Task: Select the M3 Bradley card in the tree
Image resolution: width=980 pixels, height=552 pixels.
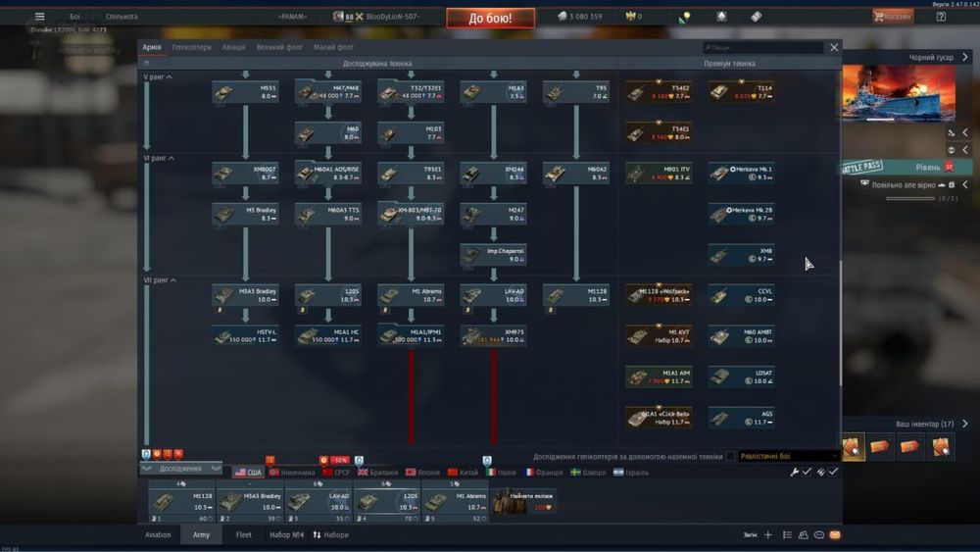Action: click(x=245, y=214)
